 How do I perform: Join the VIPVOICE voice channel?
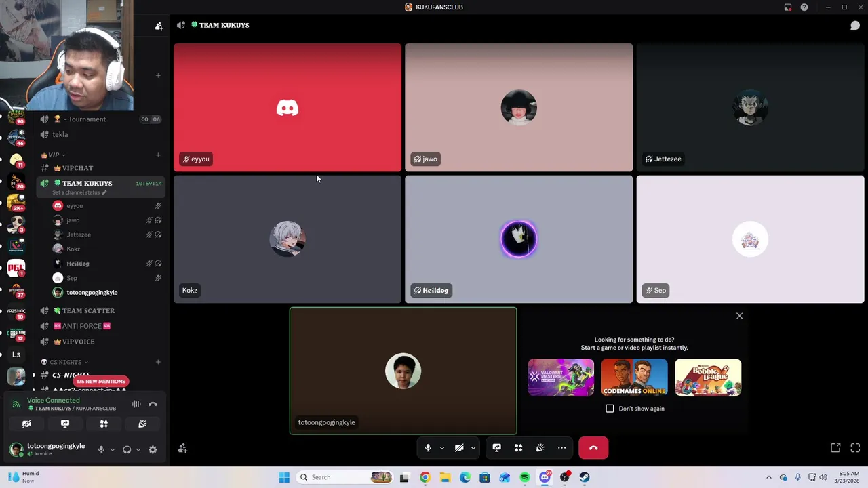pos(100,342)
